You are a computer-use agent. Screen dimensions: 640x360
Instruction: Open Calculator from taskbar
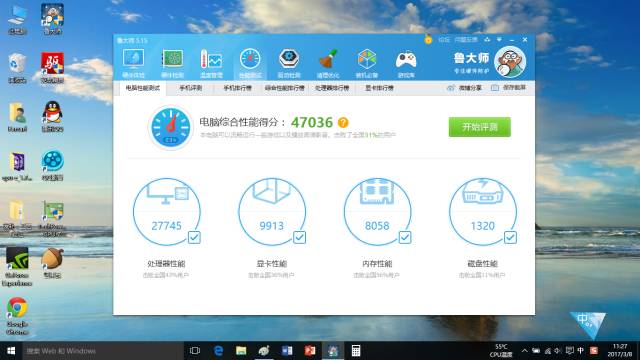pos(356,351)
